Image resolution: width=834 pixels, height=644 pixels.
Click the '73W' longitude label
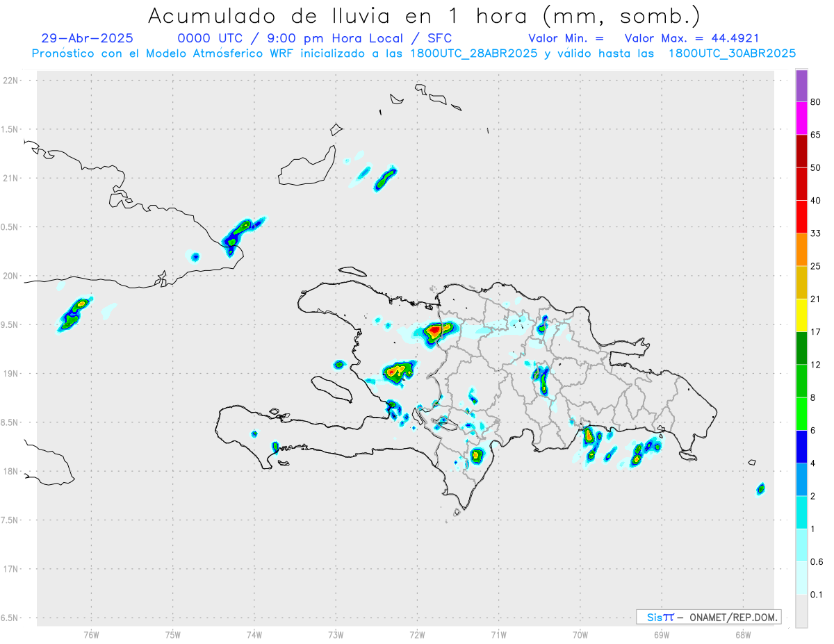[x=336, y=634]
